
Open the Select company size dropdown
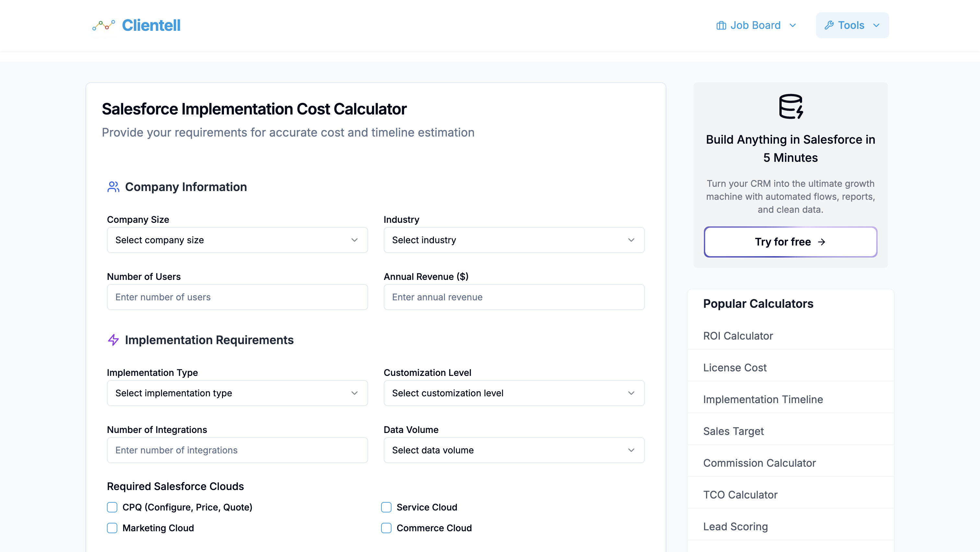point(237,240)
